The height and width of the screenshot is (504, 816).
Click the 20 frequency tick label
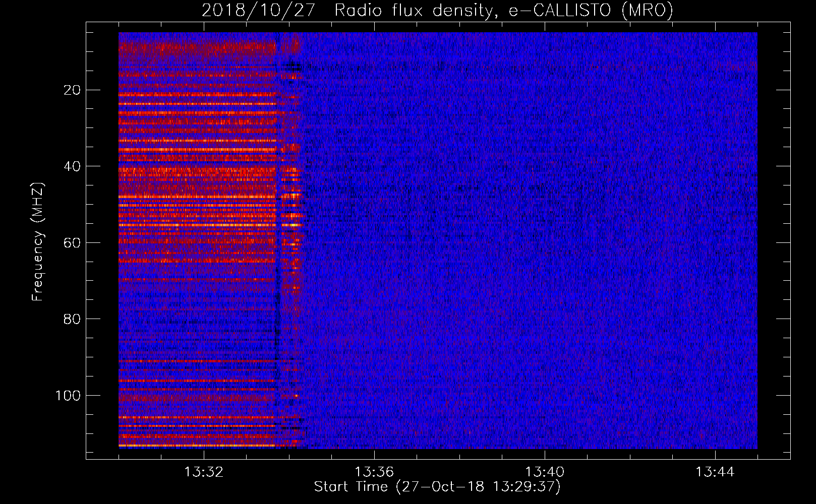(x=72, y=90)
